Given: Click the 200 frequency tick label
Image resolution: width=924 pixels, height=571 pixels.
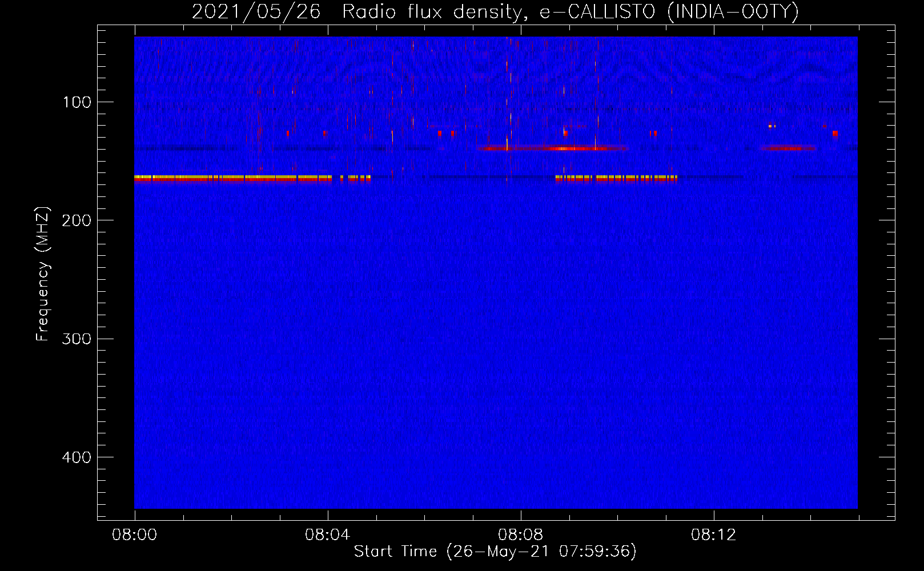Looking at the screenshot, I should click(x=76, y=220).
